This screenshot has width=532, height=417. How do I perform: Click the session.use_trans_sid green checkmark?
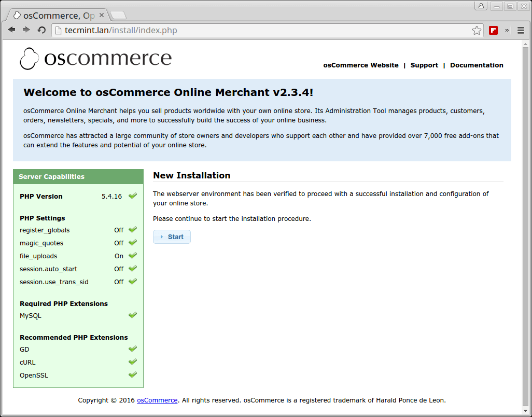coord(133,281)
